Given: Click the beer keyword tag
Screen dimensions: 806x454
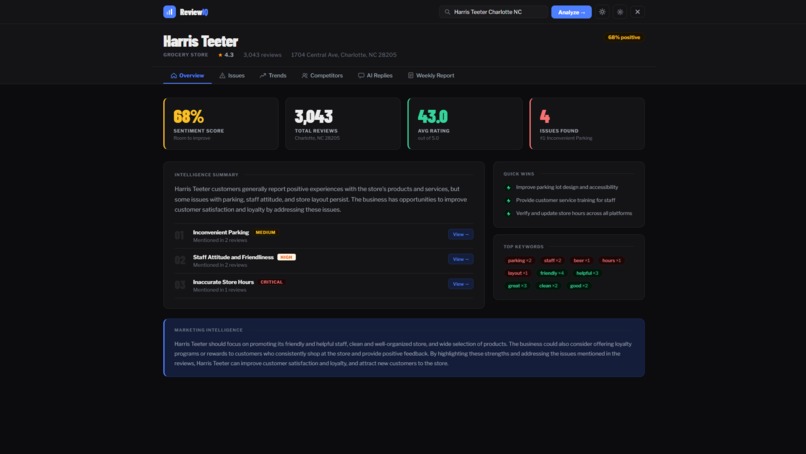Looking at the screenshot, I should (x=582, y=261).
